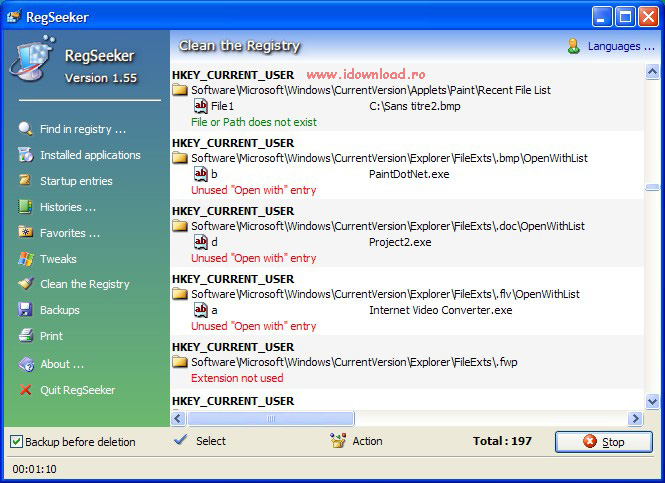Open the Favorites menu
Viewport: 665px width, 483px height.
(70, 233)
